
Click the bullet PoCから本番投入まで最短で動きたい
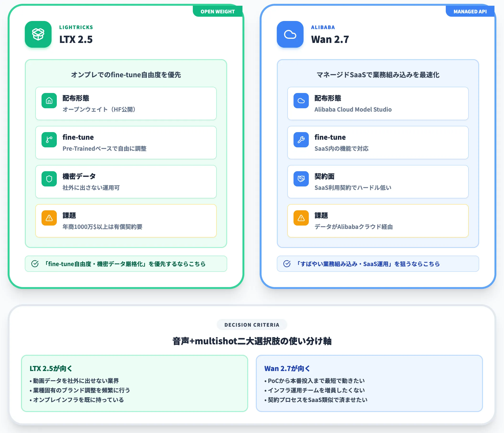pos(315,381)
